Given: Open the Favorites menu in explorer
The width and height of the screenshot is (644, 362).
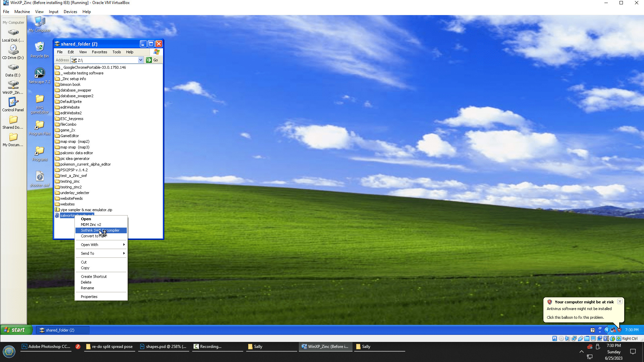Looking at the screenshot, I should click(99, 52).
